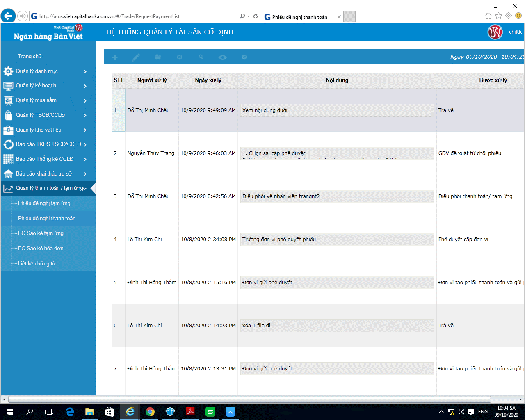Click the edit pencil toolbar icon
Screen dimensions: 525x420
click(136, 57)
